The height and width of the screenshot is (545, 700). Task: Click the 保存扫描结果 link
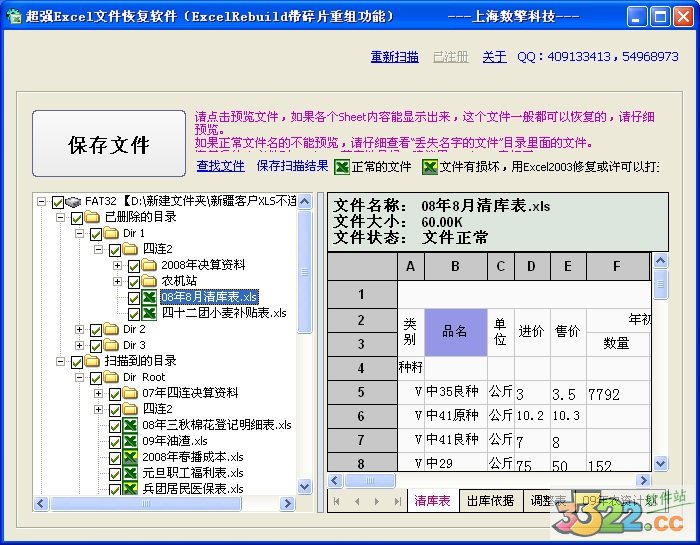pos(292,166)
